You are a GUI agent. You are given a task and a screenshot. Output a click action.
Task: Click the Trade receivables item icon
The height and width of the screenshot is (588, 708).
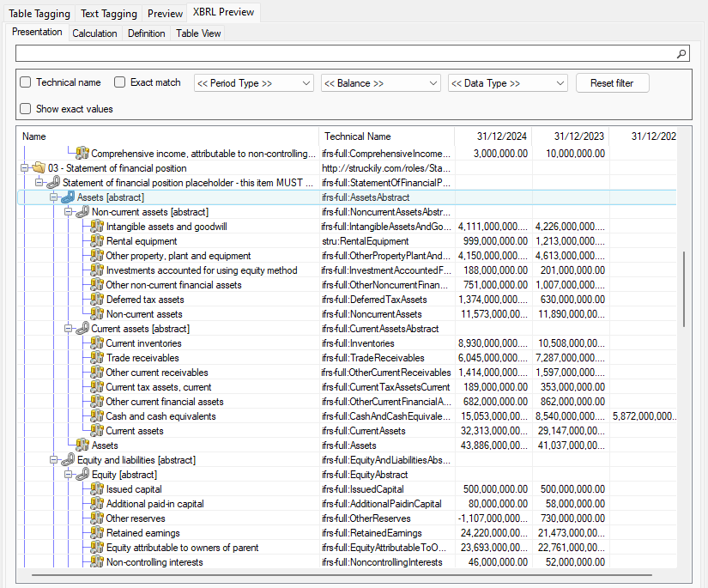[x=97, y=358]
